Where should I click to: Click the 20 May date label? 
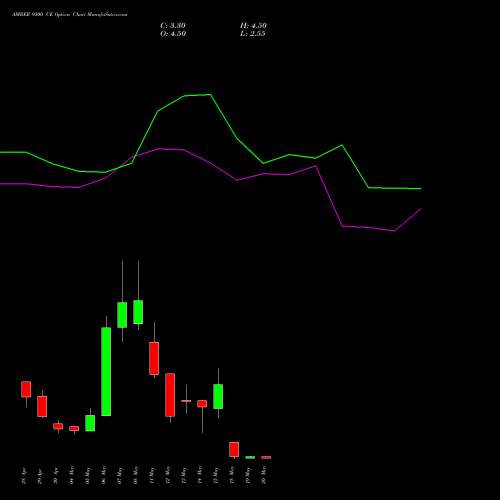tap(264, 475)
